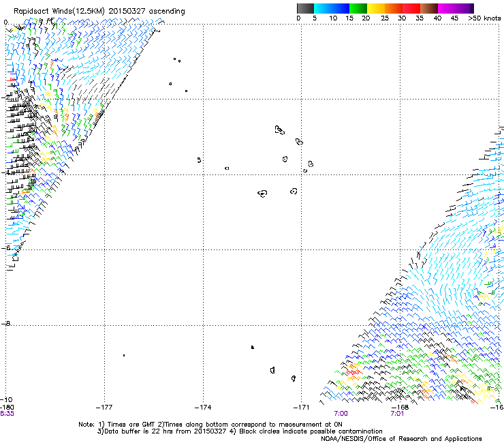
Task: Click the '-174' longitude axis label
Action: [x=203, y=408]
